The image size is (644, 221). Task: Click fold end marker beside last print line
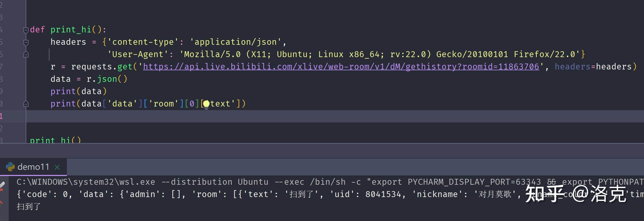point(26,104)
